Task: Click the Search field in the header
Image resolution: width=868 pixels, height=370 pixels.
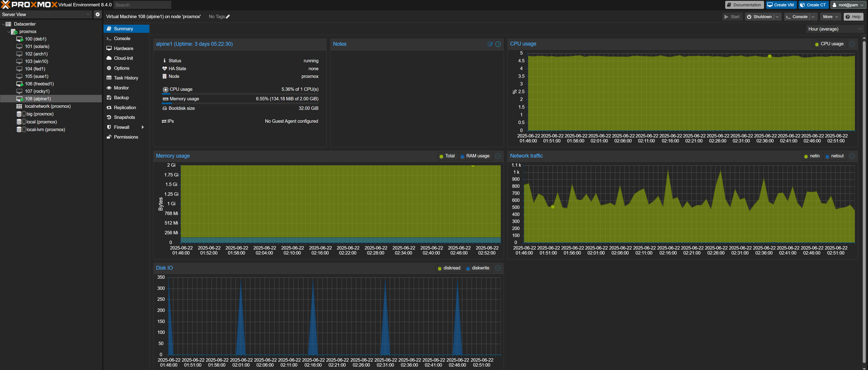Action: (142, 5)
